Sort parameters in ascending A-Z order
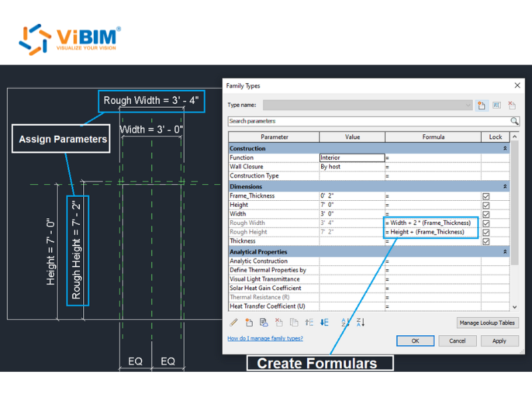Screen dimensions: 532x399 tap(345, 323)
